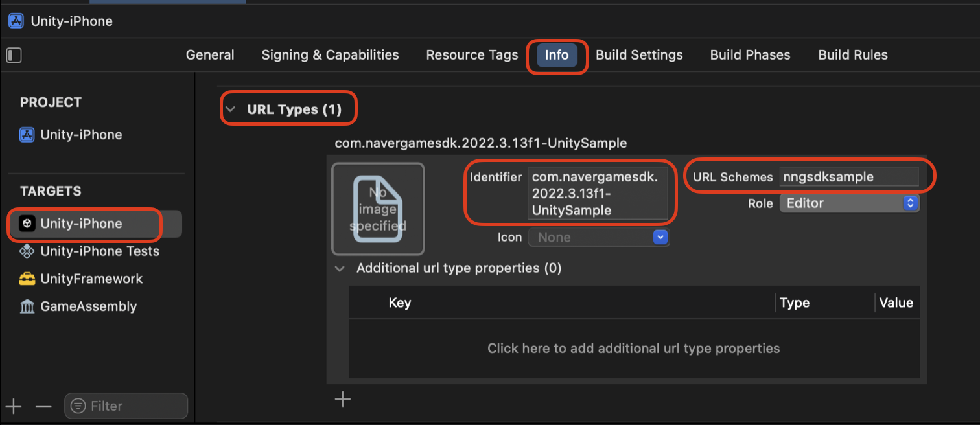The image size is (980, 425).
Task: Open the Build Phases tab
Action: (750, 55)
